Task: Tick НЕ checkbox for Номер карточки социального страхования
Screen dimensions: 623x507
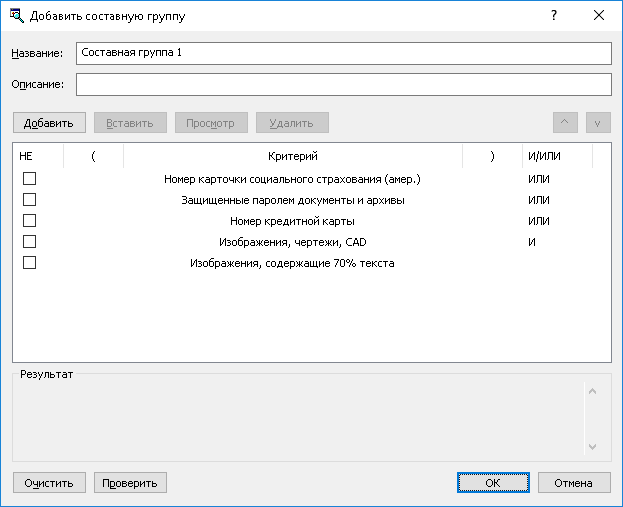Action: click(x=29, y=179)
